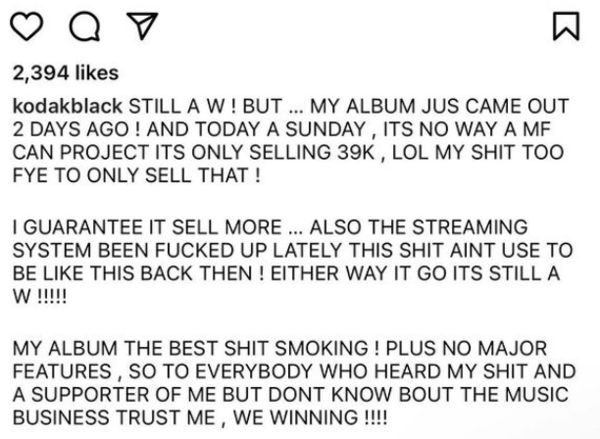Image resolution: width=600 pixels, height=439 pixels.
Task: Save the post using the bookmark icon
Action: 566,26
